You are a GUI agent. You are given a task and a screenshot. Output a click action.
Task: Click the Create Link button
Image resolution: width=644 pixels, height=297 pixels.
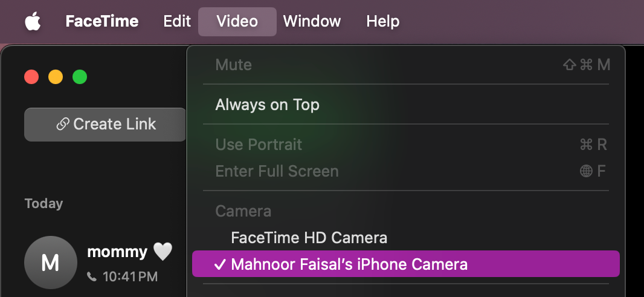click(x=105, y=124)
